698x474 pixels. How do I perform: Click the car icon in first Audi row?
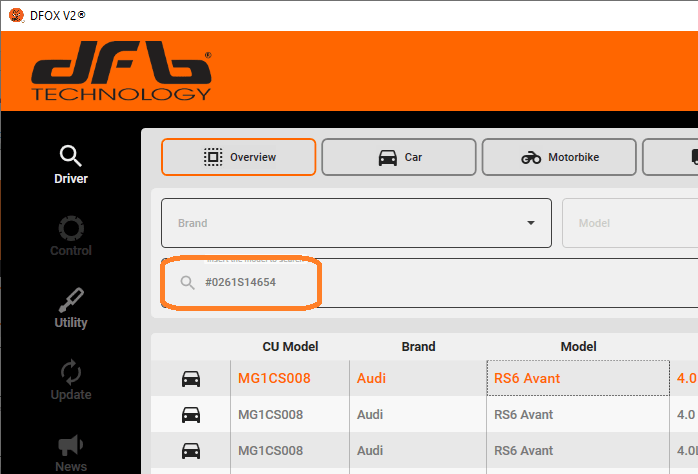click(x=190, y=379)
